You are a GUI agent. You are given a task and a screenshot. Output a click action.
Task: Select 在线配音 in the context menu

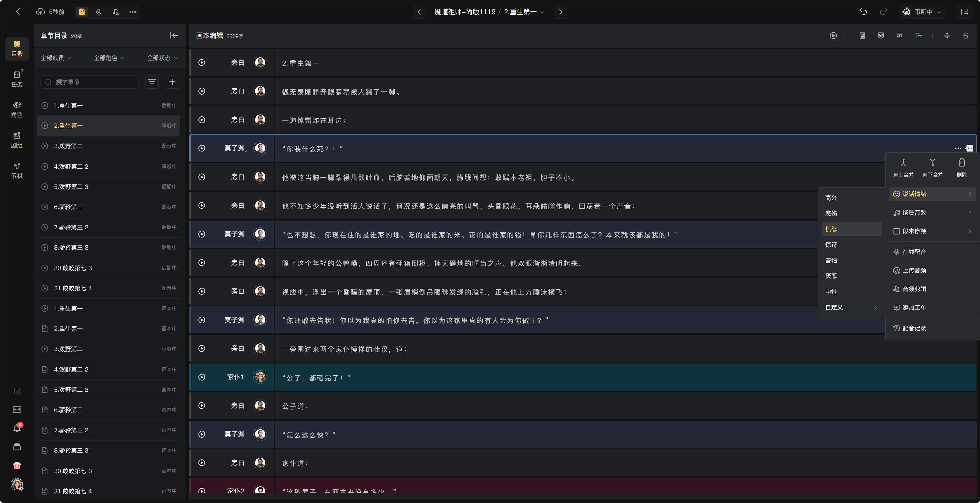coord(932,252)
